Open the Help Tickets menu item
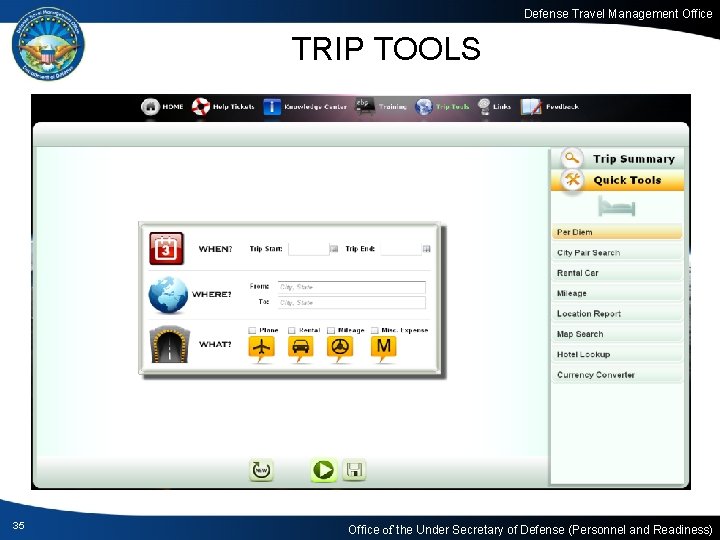Screen dimensions: 720x540 tap(233, 107)
